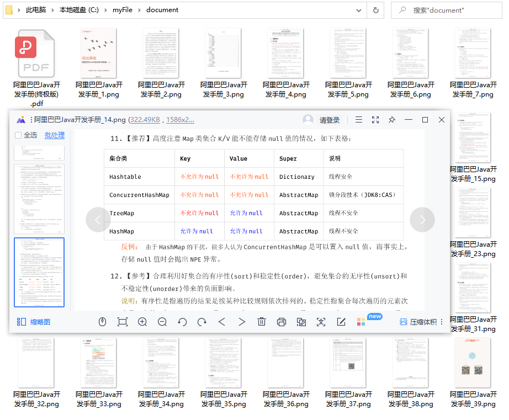Open the crop tool

click(x=122, y=322)
